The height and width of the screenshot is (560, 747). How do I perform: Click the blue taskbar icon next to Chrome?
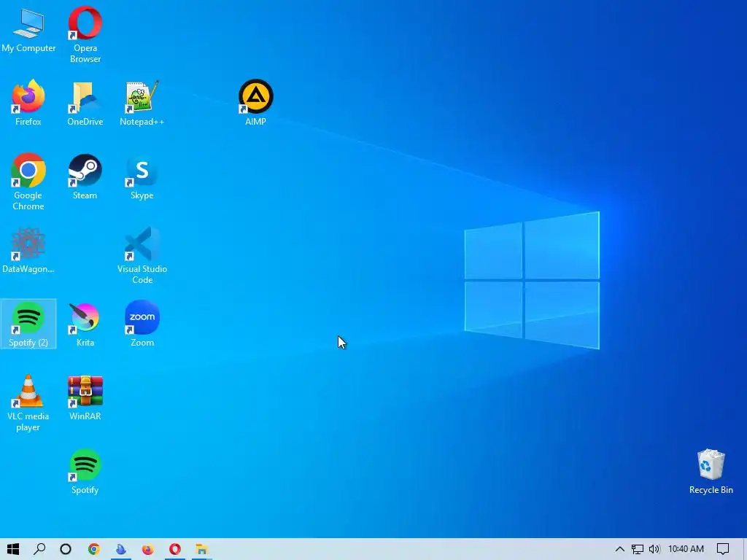(x=121, y=549)
